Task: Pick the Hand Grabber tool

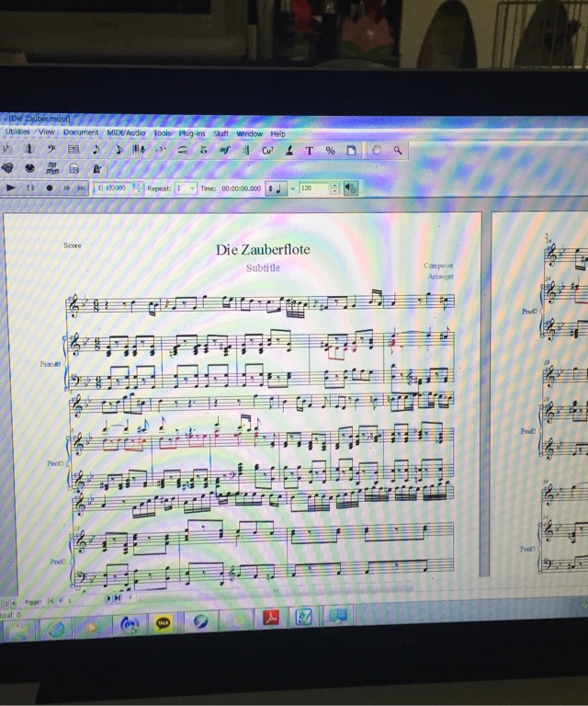Action: [x=377, y=151]
